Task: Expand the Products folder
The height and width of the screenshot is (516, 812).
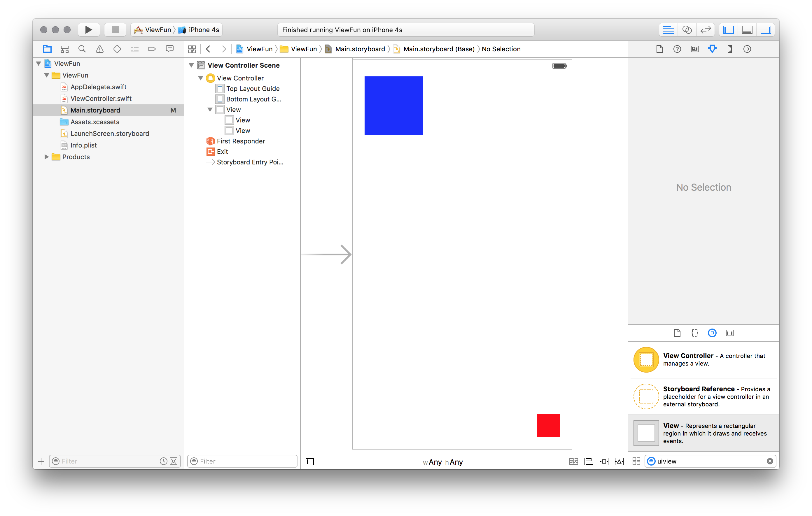Action: point(47,157)
